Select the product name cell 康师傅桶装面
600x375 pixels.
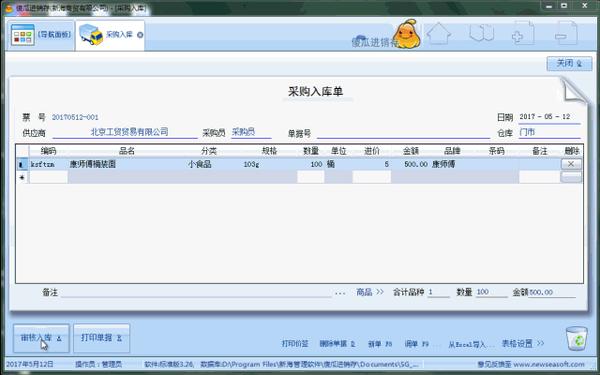pyautogui.click(x=127, y=165)
